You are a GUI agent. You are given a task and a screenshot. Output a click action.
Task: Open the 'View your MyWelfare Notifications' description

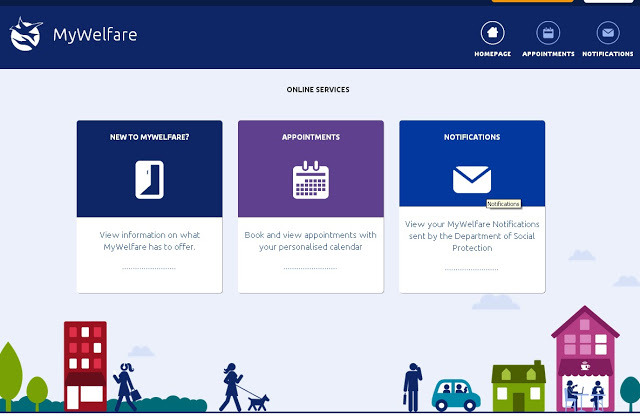471,235
